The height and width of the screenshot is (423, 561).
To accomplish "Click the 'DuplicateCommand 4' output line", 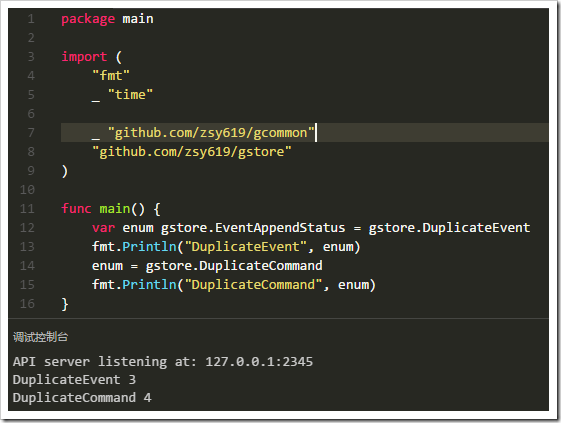I will pyautogui.click(x=82, y=398).
